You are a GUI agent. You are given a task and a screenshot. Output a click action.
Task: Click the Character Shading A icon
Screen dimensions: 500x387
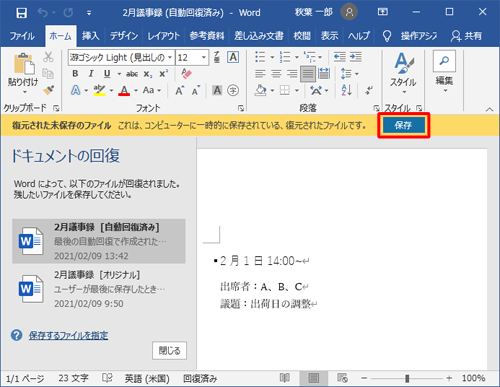click(x=217, y=90)
